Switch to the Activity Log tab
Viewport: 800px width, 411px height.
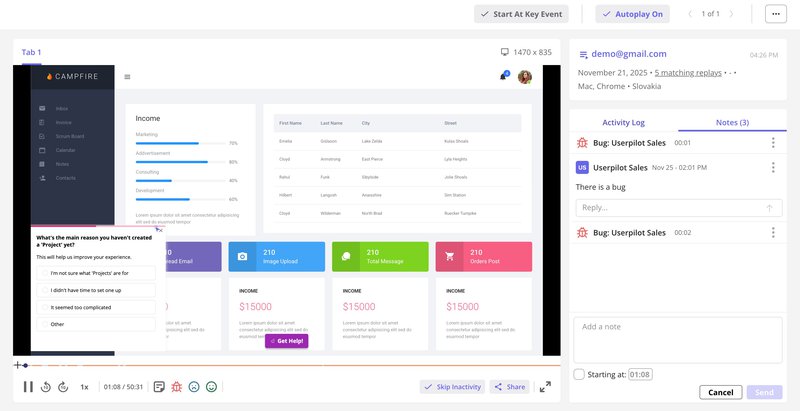(x=622, y=122)
